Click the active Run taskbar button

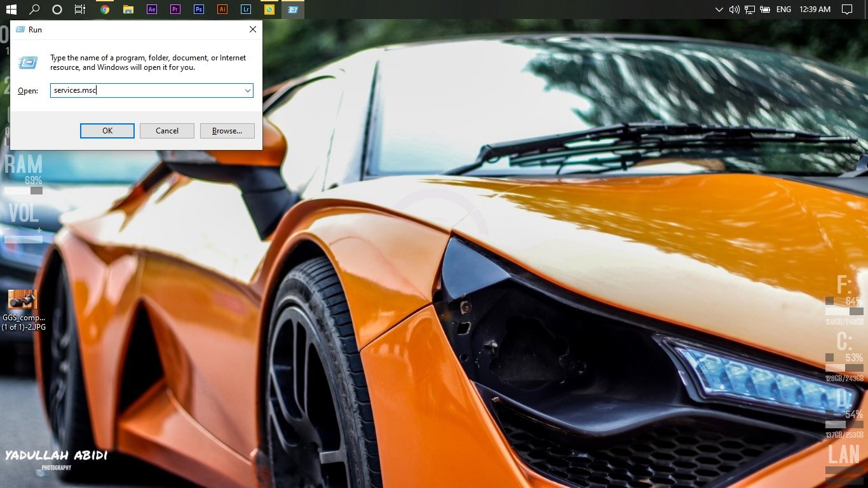[x=292, y=10]
